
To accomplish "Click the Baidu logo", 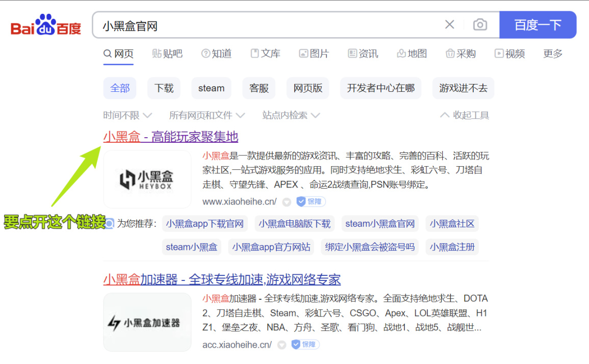I will coord(46,25).
